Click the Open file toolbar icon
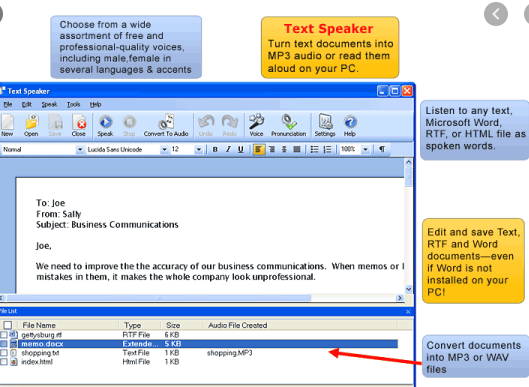The width and height of the screenshot is (529, 387). point(31,125)
